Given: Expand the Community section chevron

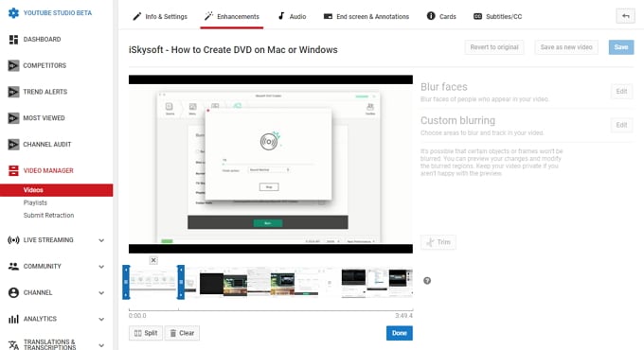Looking at the screenshot, I should (x=101, y=267).
